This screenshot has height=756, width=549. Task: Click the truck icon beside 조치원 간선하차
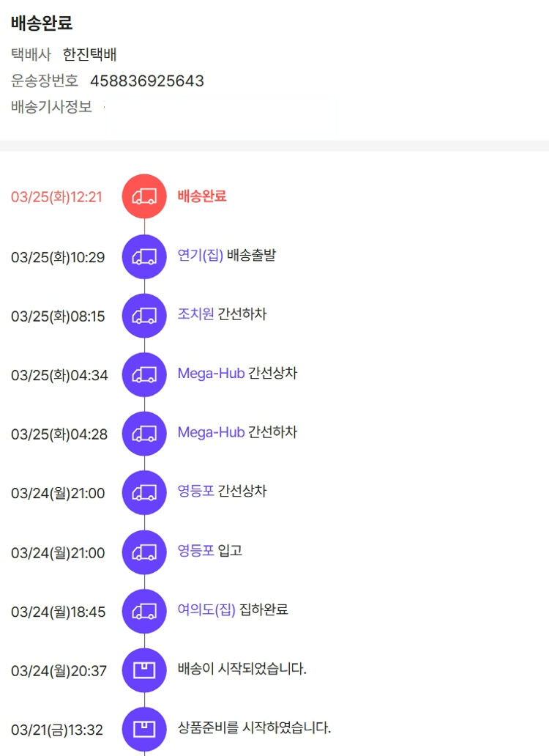[x=144, y=316]
